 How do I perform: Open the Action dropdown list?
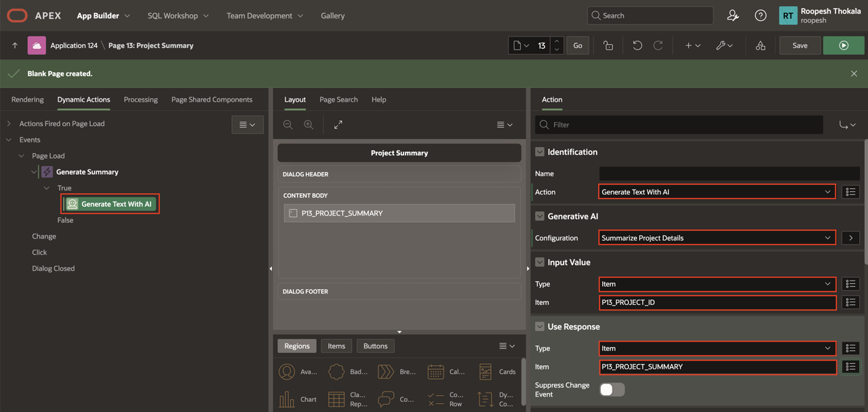point(717,192)
